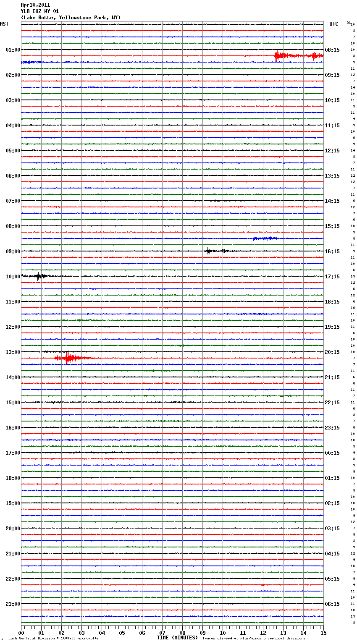Select the 04:00 MST time label
The height and width of the screenshot is (644, 357).
(13, 126)
